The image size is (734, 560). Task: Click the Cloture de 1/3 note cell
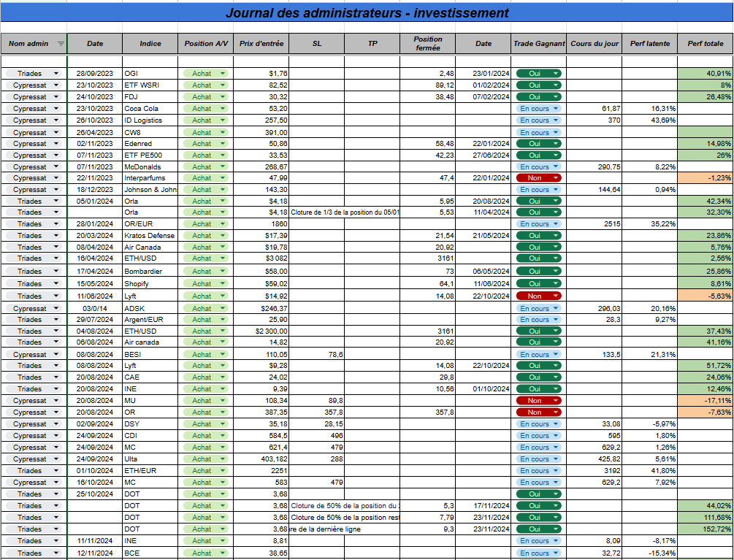pyautogui.click(x=345, y=212)
